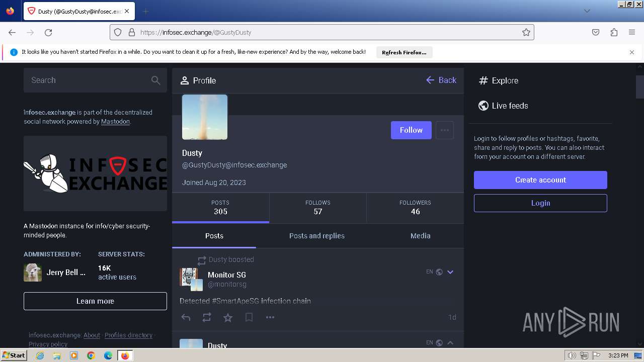Open the list-all-tabs dropdown arrow
The height and width of the screenshot is (362, 644).
tap(587, 11)
